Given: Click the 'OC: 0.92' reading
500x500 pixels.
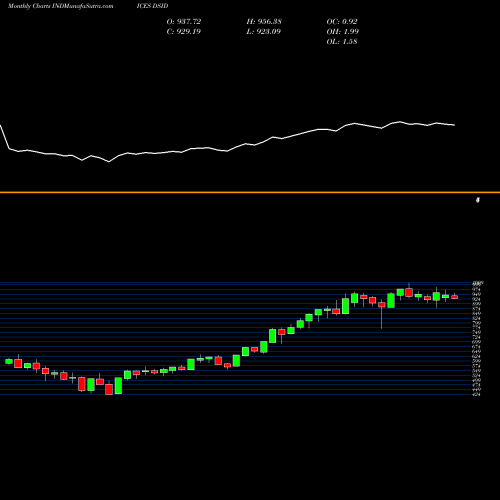Looking at the screenshot, I should coord(342,21).
